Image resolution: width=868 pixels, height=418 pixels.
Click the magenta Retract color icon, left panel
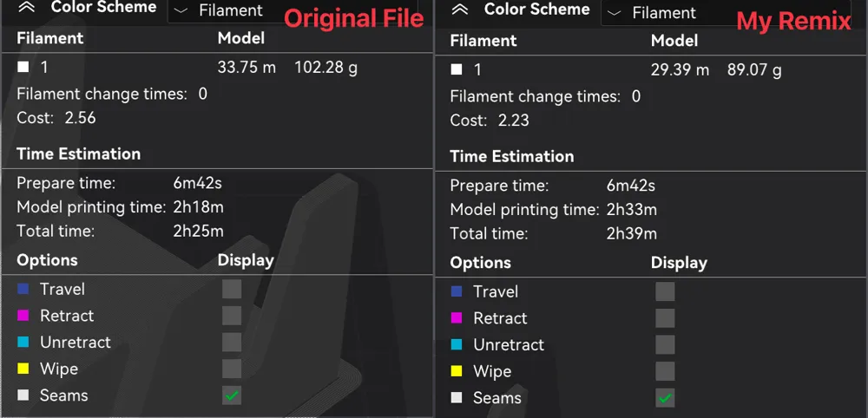23,315
